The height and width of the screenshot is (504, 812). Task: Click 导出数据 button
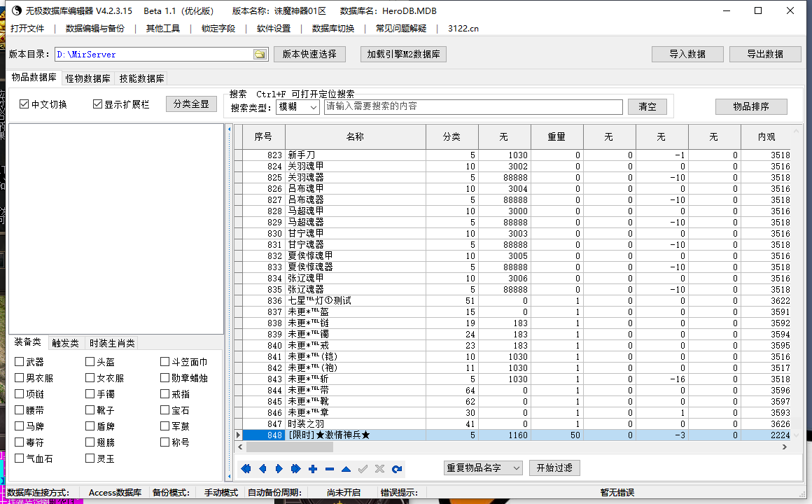tap(765, 54)
